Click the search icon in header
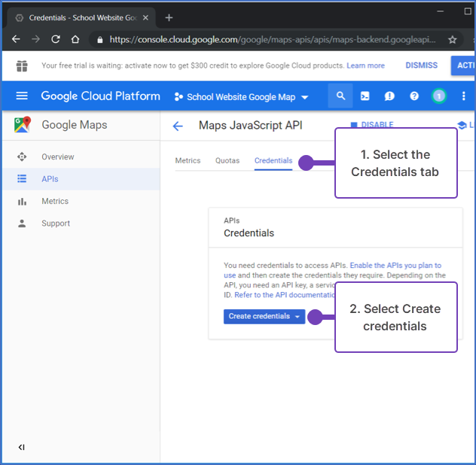 coord(340,96)
